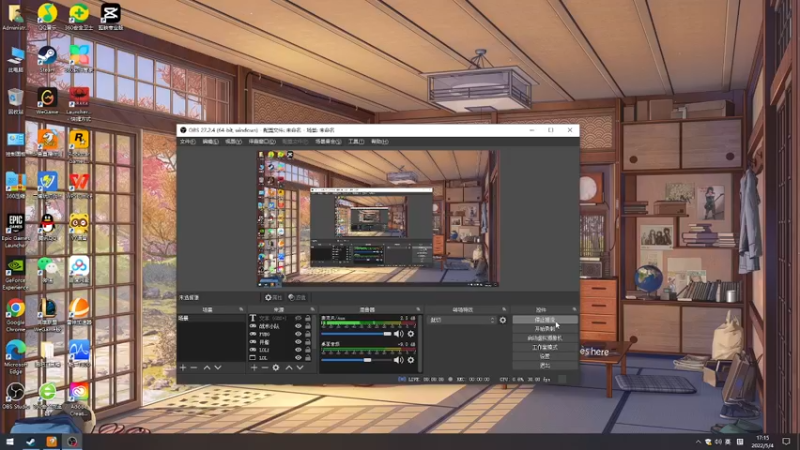Viewport: 800px width, 450px height.
Task: Open the File (F) menu in OBS
Action: point(187,142)
